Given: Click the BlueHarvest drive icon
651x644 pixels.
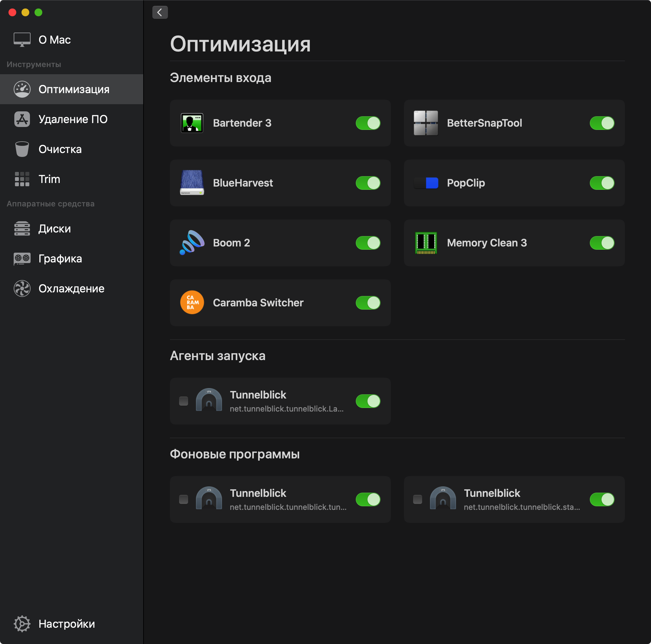Looking at the screenshot, I should pos(192,183).
